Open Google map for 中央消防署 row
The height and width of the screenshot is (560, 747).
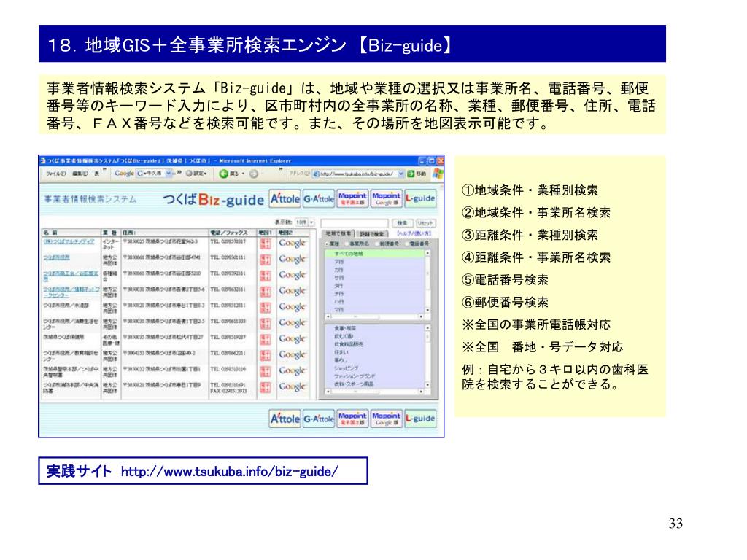click(x=292, y=387)
